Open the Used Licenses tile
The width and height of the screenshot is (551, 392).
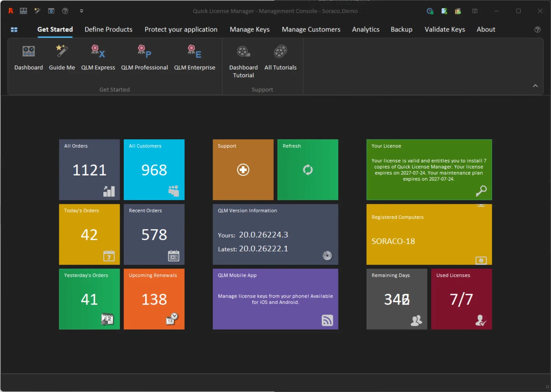pos(462,299)
